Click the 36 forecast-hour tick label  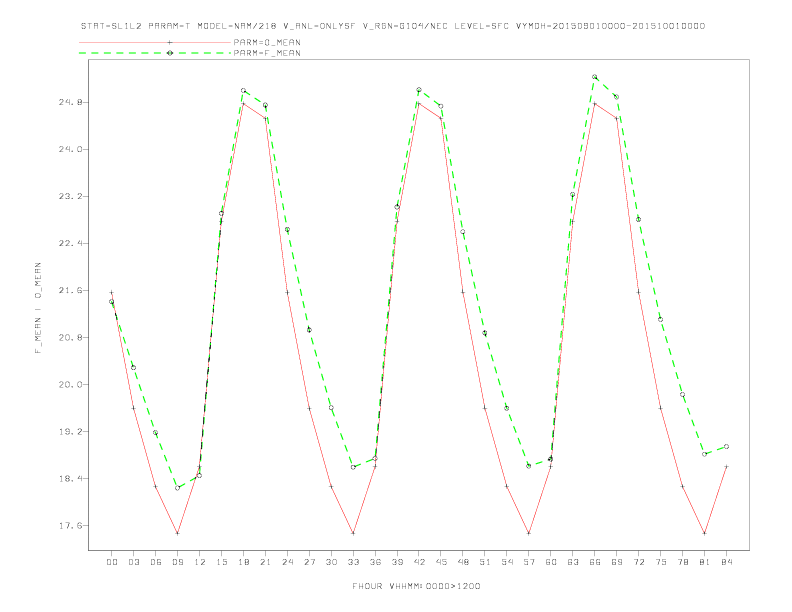(x=375, y=562)
